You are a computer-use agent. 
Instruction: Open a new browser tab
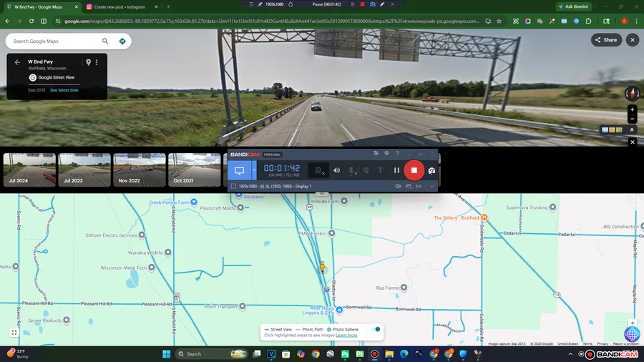coord(168,7)
